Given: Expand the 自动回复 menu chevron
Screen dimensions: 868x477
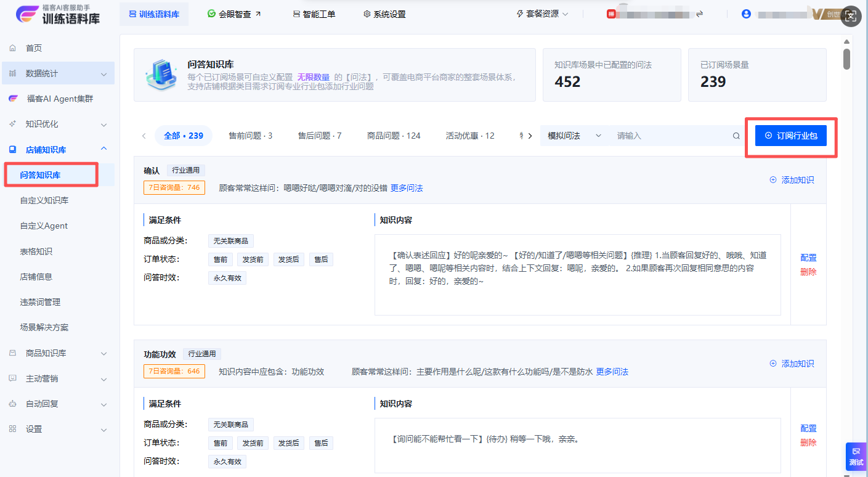Looking at the screenshot, I should [103, 404].
